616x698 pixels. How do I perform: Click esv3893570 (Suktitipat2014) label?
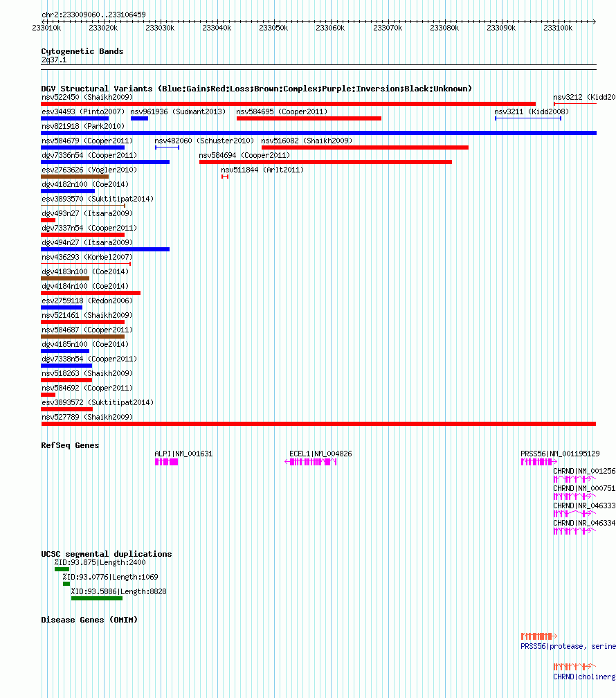(98, 199)
